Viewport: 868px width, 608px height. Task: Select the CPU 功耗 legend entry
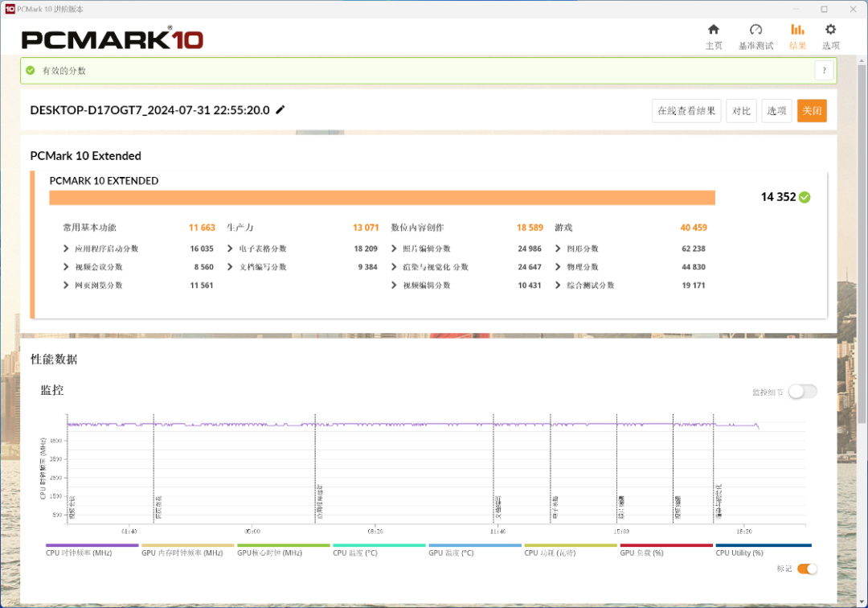click(571, 550)
